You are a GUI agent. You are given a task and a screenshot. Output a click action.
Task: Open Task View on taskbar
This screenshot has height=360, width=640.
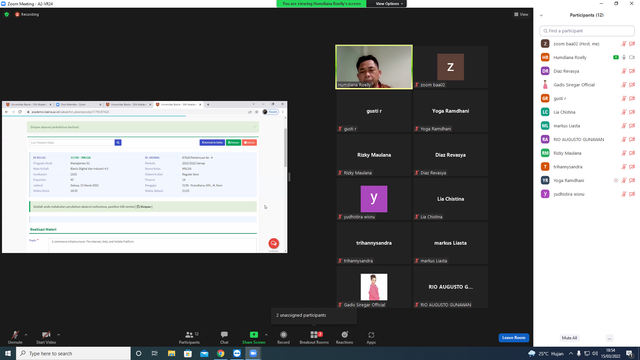point(155,353)
